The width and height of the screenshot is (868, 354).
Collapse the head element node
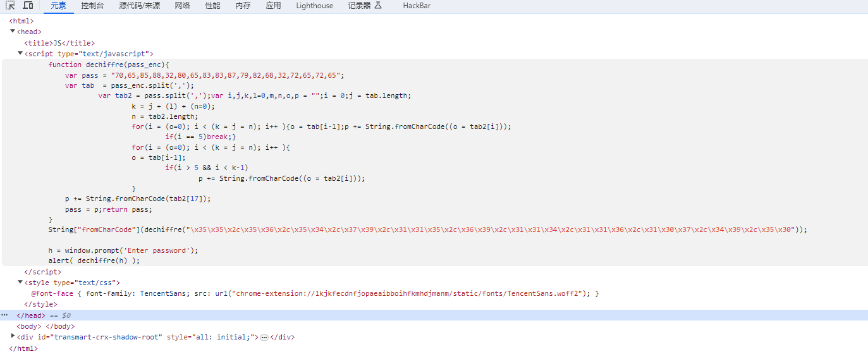(13, 31)
